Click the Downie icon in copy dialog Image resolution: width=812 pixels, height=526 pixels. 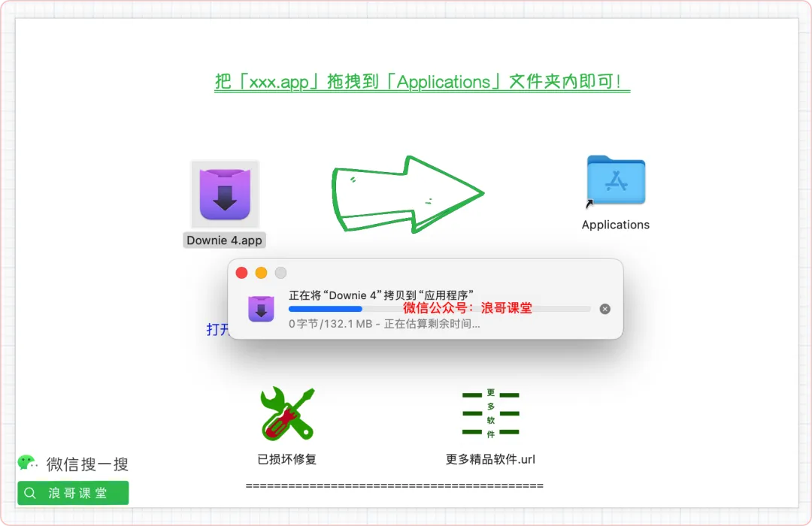pyautogui.click(x=261, y=309)
